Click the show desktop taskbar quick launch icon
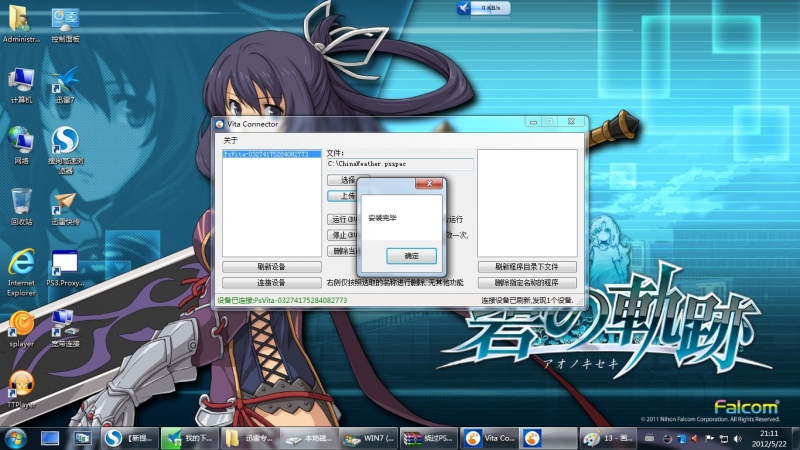 [50, 438]
